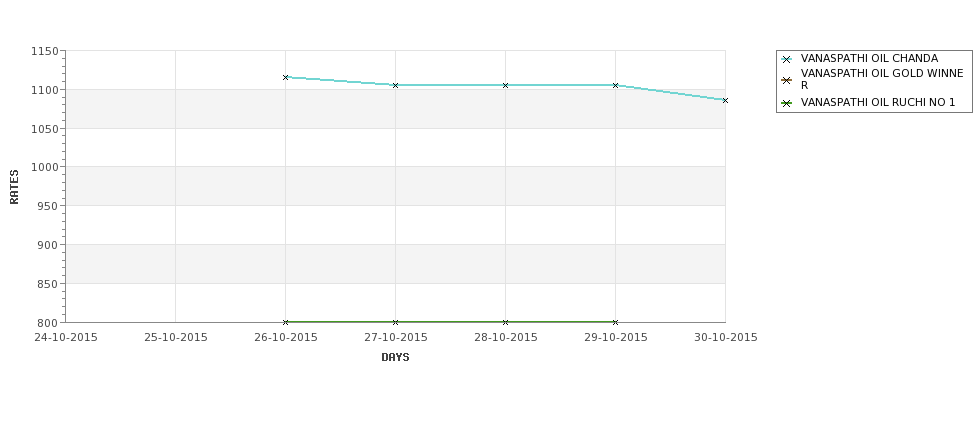Click the Chanda data marker on 26-10-2015
This screenshot has height=429, width=975.
[285, 78]
